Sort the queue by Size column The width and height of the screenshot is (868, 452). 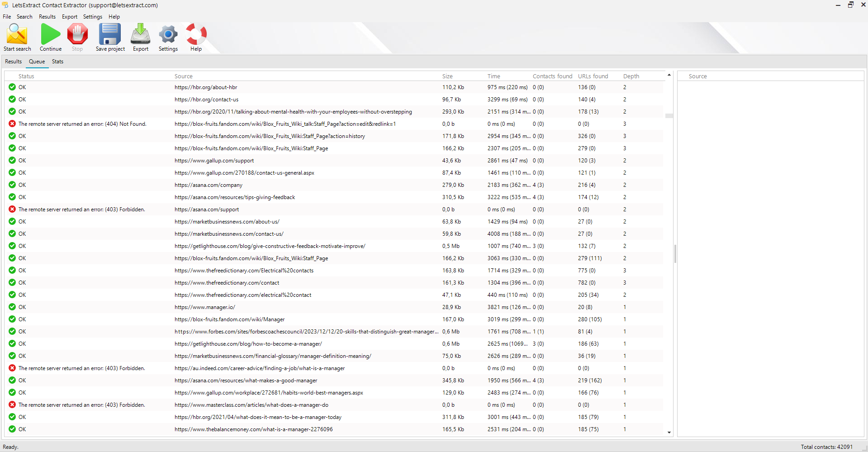pos(447,76)
